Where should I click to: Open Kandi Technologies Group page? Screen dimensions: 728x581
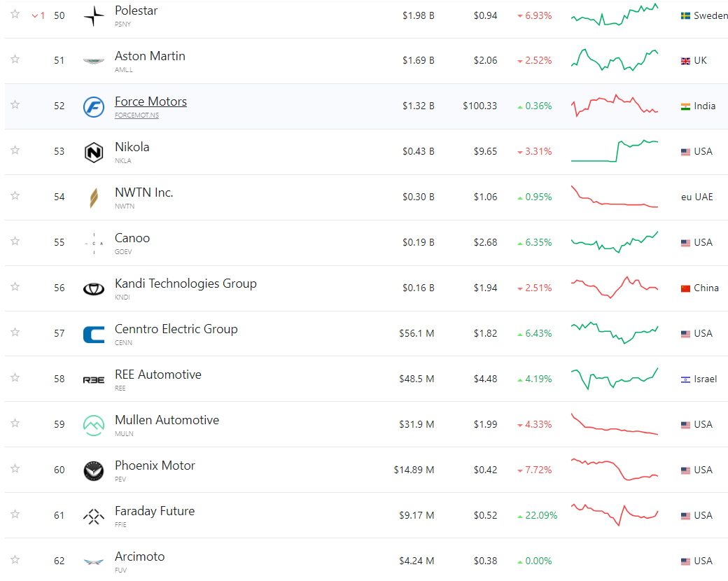pyautogui.click(x=185, y=283)
